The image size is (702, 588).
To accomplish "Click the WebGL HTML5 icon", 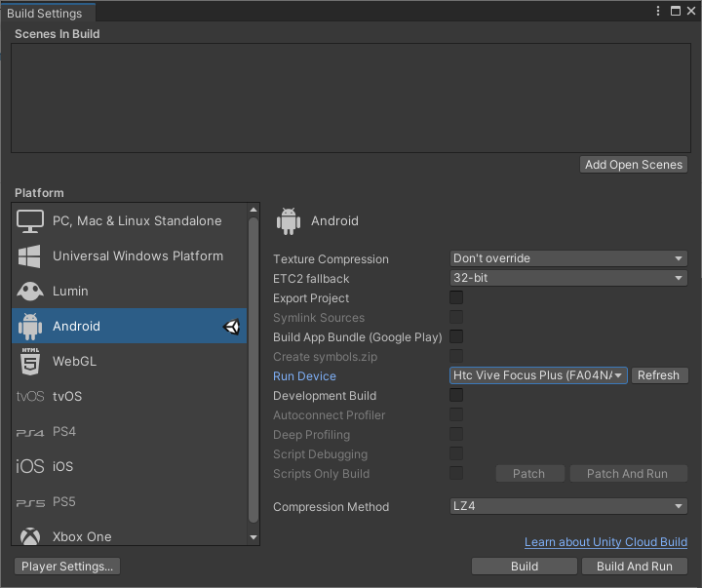I will pyautogui.click(x=30, y=361).
